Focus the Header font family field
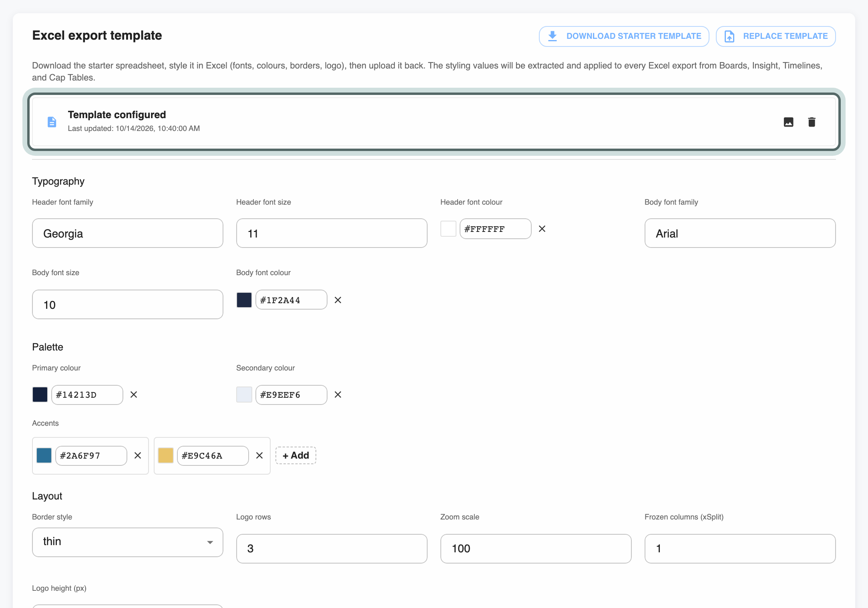The width and height of the screenshot is (868, 608). click(128, 233)
